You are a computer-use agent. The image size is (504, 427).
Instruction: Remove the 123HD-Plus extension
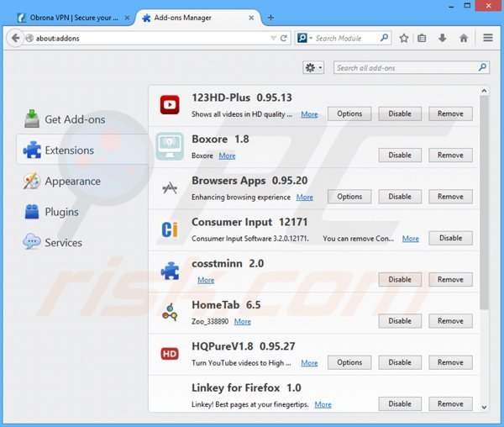[450, 113]
